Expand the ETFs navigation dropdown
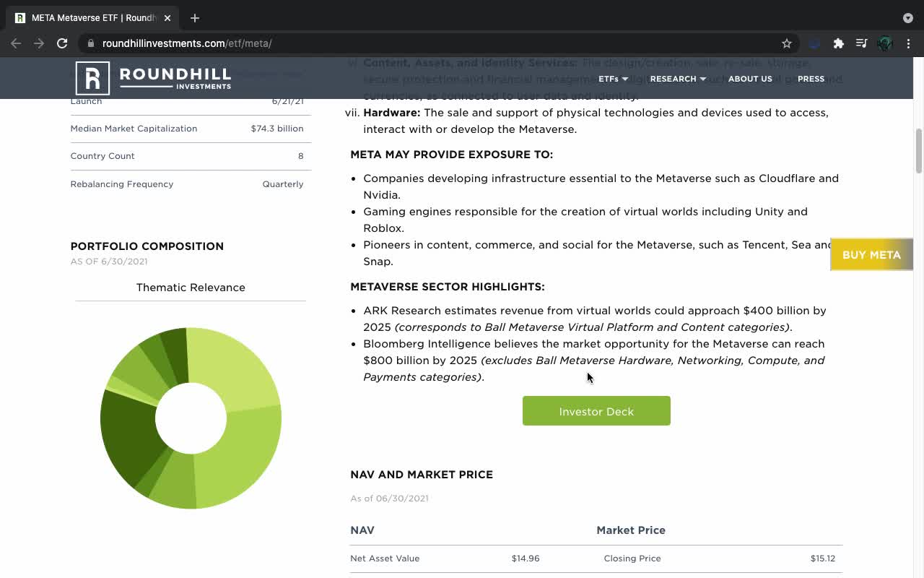Viewport: 924px width, 578px height. tap(613, 79)
